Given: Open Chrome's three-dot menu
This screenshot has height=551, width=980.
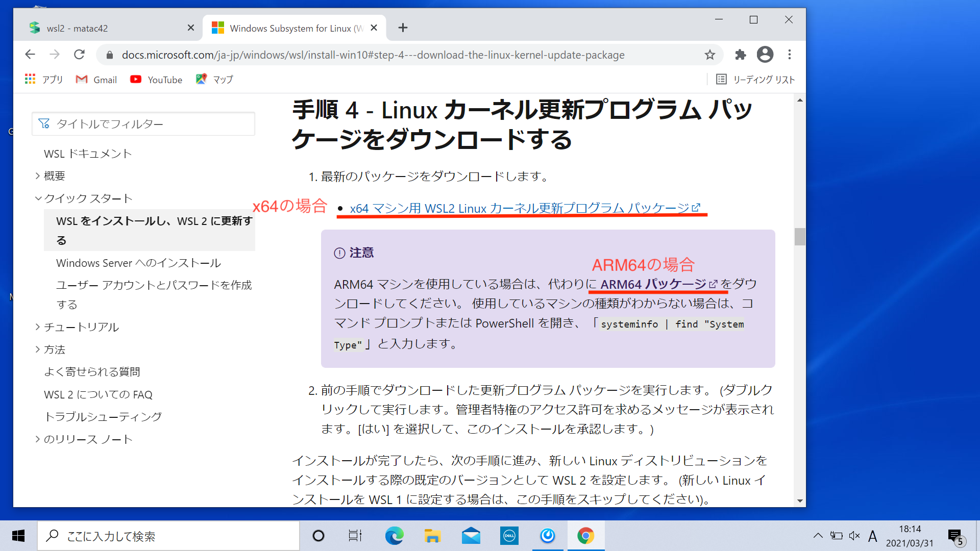Looking at the screenshot, I should click(x=789, y=55).
